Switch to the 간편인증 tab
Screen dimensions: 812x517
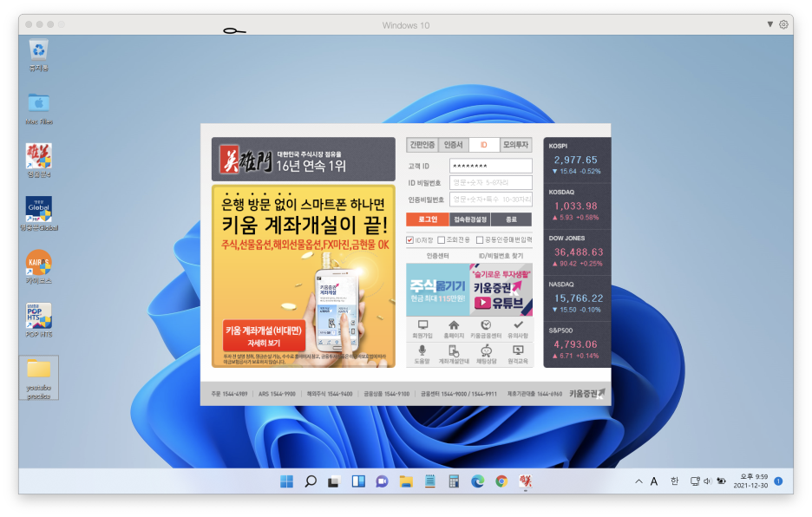pos(422,145)
